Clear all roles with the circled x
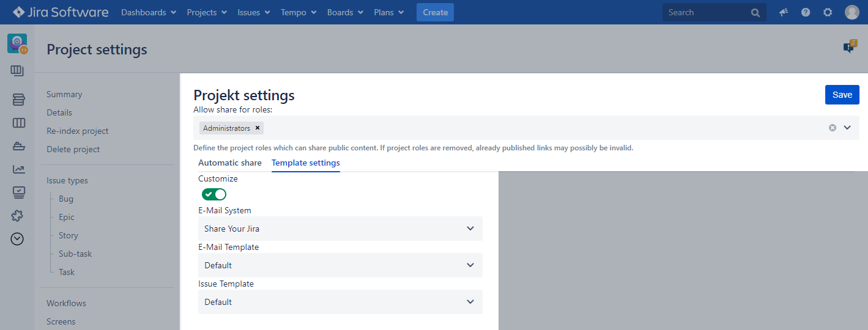This screenshot has height=330, width=868. click(833, 128)
